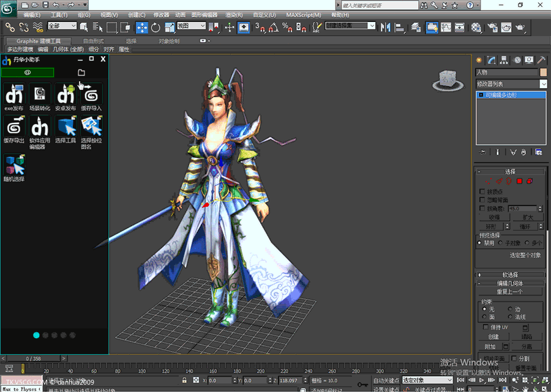Enable the 忽略背面 checkbox

[x=482, y=200]
